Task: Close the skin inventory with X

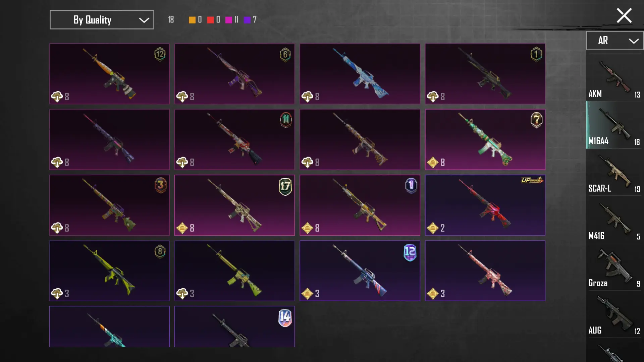Action: coord(624,15)
